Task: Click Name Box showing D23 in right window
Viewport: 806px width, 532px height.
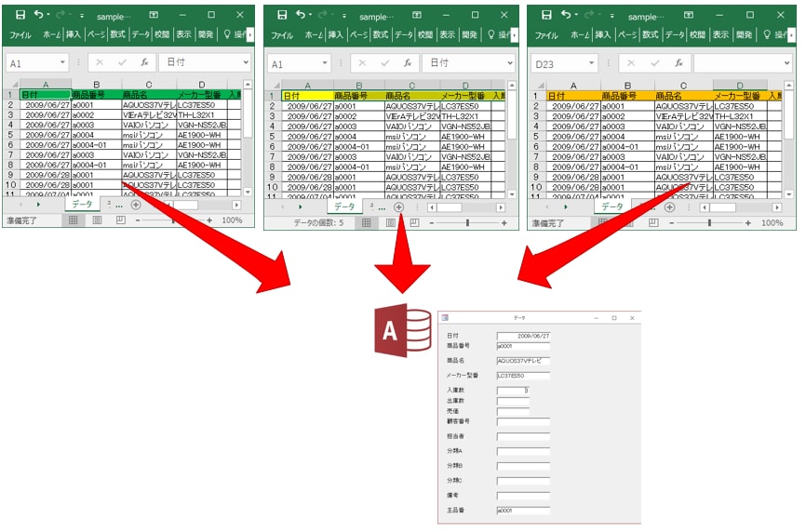Action: [x=558, y=63]
